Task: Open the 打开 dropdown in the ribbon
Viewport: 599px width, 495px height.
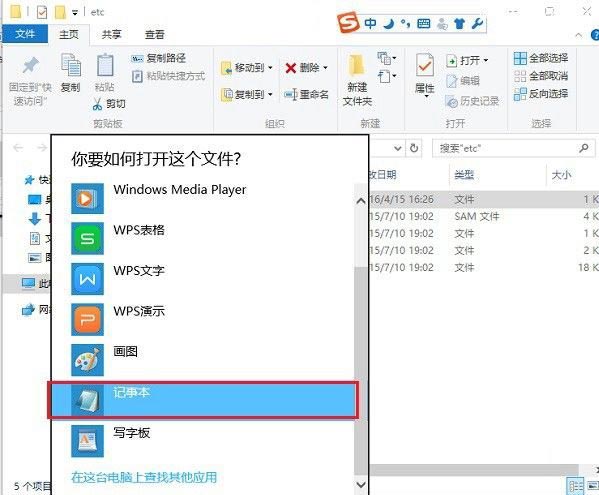Action: (x=467, y=60)
